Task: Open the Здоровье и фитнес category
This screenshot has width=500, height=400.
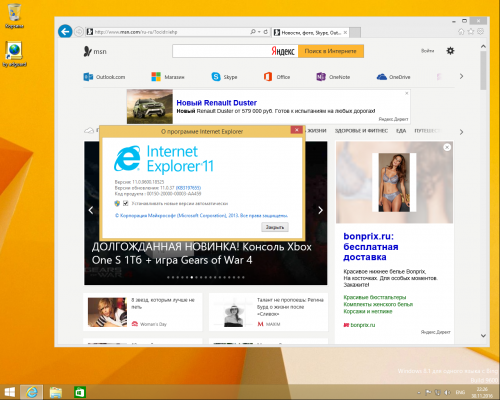Action: point(361,131)
